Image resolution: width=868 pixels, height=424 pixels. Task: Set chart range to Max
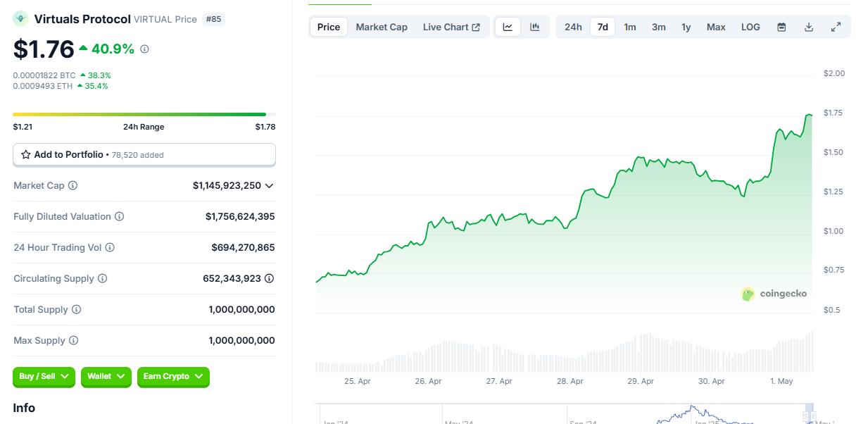[716, 27]
